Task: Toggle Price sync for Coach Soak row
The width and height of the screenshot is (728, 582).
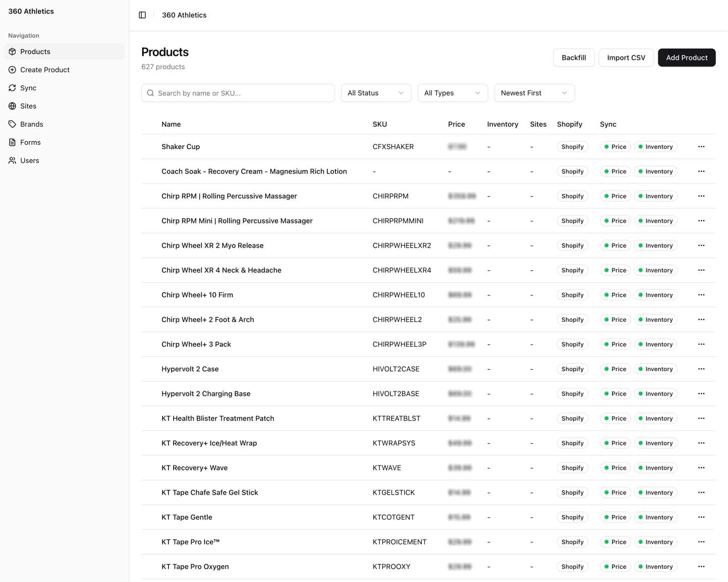Action: pyautogui.click(x=615, y=171)
